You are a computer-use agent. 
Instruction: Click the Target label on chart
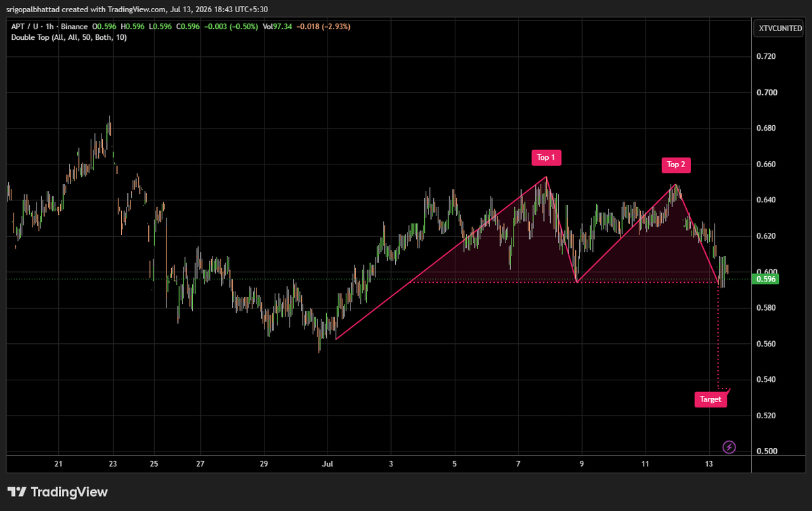710,399
